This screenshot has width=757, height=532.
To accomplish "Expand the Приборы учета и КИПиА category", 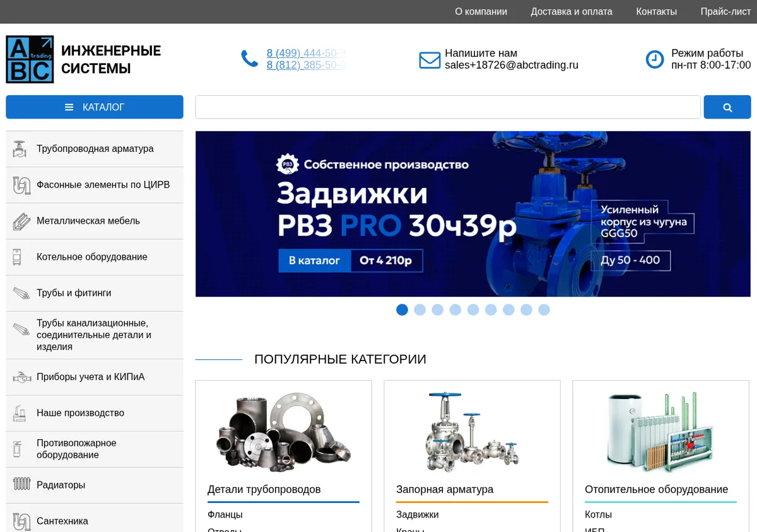I will tap(95, 377).
